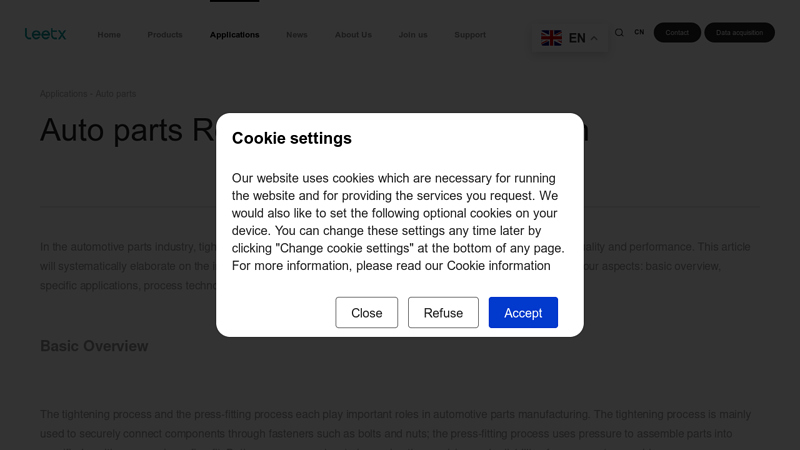Screen dimensions: 800x450
Task: Open the Products menu
Action: pos(165,35)
